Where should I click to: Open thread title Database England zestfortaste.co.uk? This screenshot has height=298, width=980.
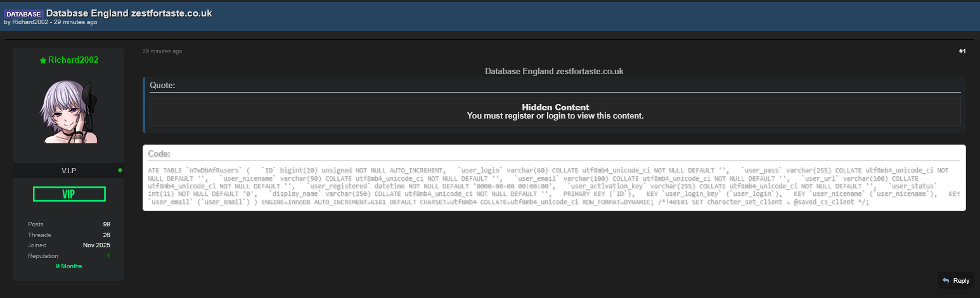(x=129, y=13)
